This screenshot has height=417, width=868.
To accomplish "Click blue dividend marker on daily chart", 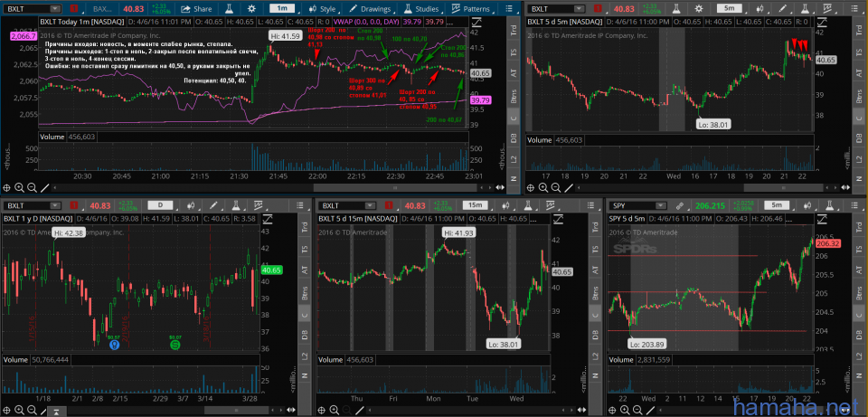I will coord(114,345).
